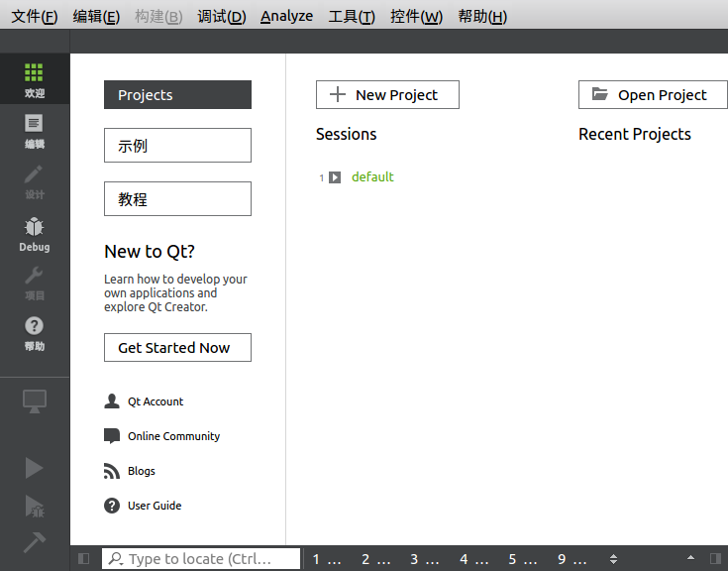Screen dimensions: 728x571
Task: Switch to the Welcome (欢迎) mode
Action: coord(35,78)
